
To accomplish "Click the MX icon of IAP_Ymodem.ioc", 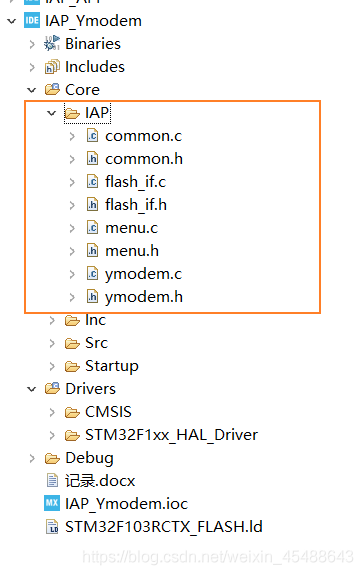I will [52, 503].
